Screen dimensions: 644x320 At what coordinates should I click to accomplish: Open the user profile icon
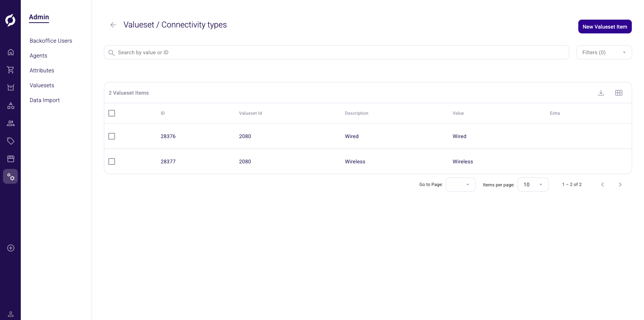(11, 314)
